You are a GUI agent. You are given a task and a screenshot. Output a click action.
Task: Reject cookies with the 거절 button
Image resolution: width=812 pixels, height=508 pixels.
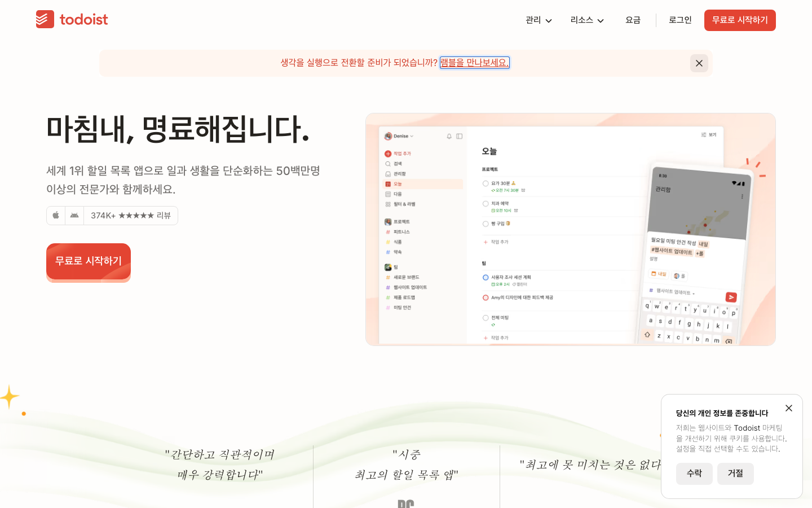[735, 474]
